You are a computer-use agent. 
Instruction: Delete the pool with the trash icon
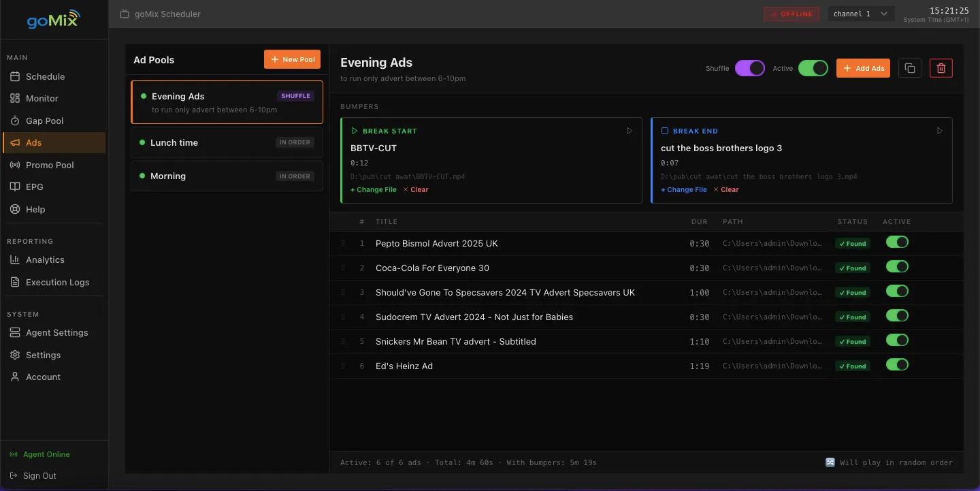tap(941, 68)
